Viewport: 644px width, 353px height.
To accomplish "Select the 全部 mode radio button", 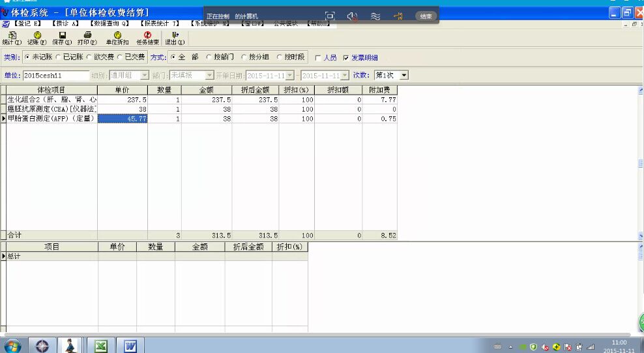I will [x=173, y=57].
